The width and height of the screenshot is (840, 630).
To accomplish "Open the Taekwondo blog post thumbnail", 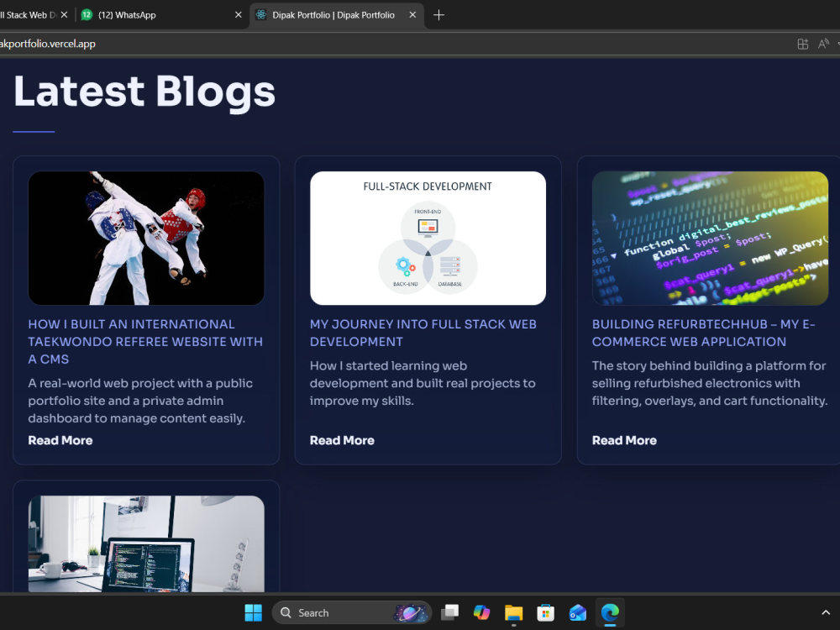I will (146, 238).
